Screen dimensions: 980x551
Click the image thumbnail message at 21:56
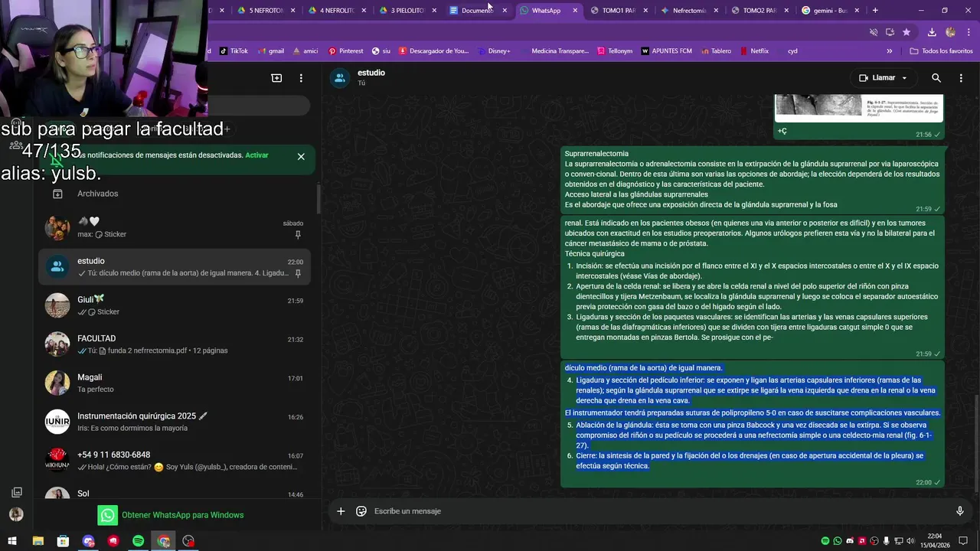[x=859, y=108]
